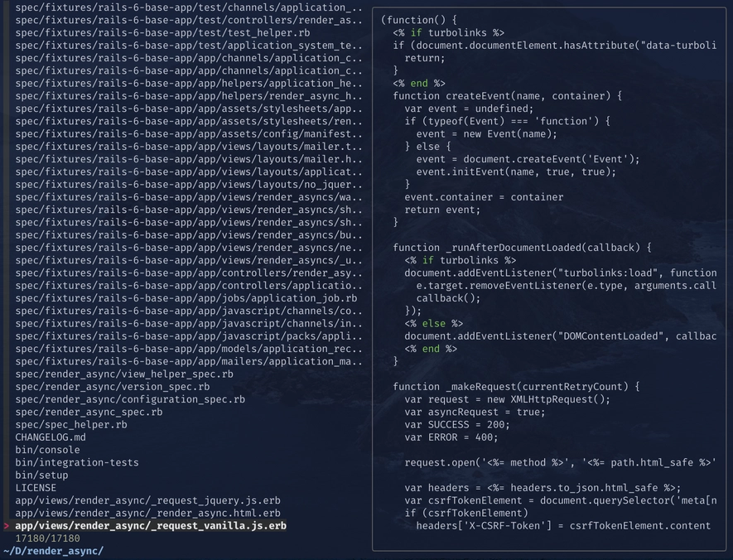Click the 17180/17180 match counter
733x560 pixels.
pyautogui.click(x=47, y=538)
